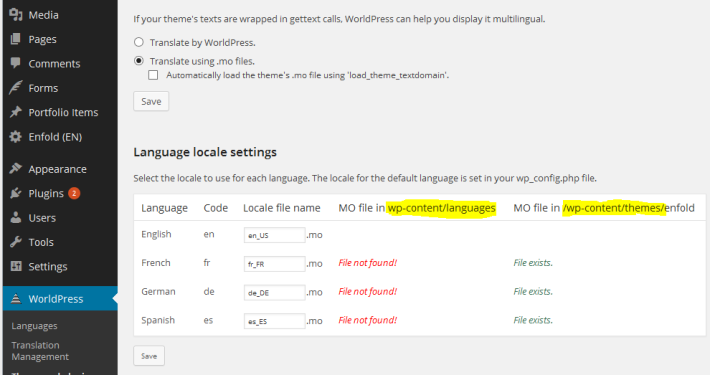Select Translate by WorldPress radio option
The image size is (710, 375).
pyautogui.click(x=139, y=42)
